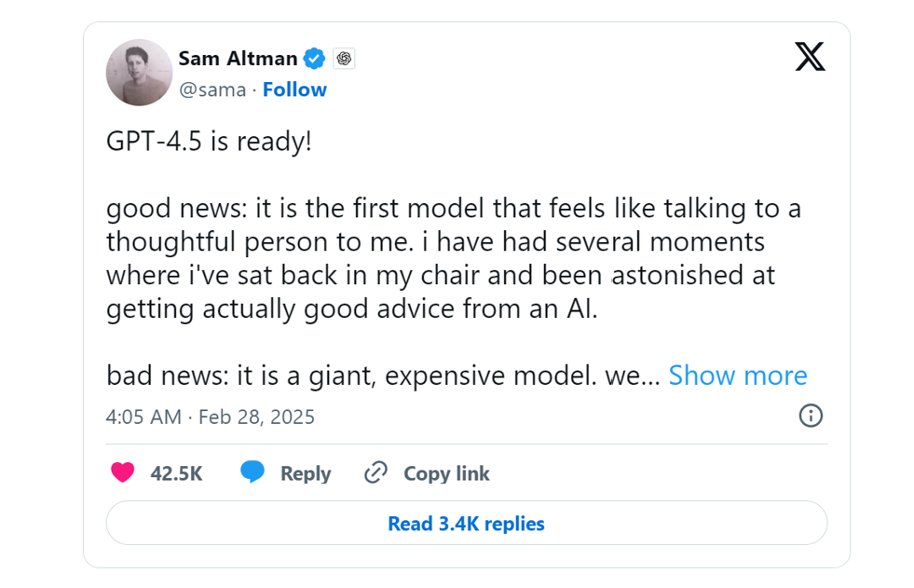Click the "bad news" line of the tweet
The height and width of the screenshot is (588, 914).
pos(383,376)
